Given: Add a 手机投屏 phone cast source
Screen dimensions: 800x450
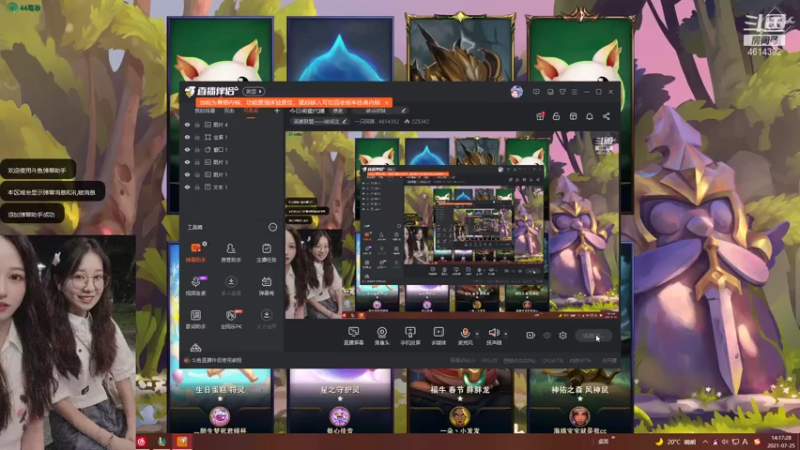Looking at the screenshot, I should (x=410, y=336).
